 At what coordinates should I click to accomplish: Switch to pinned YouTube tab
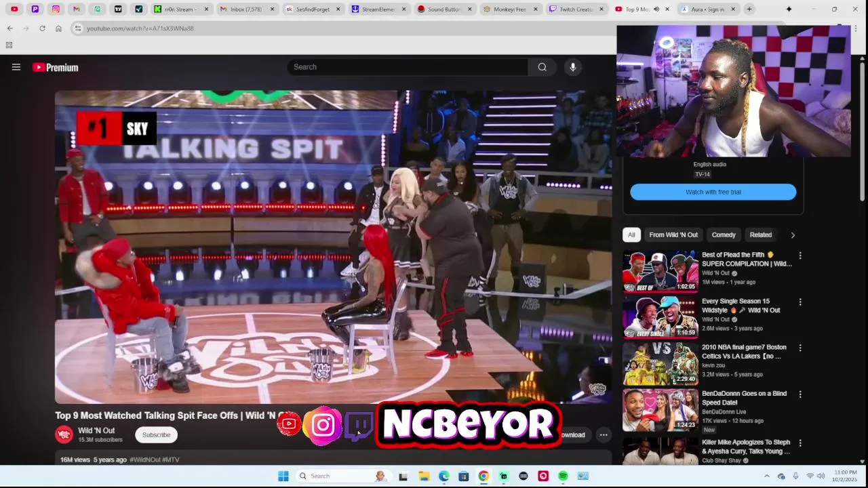pos(14,9)
